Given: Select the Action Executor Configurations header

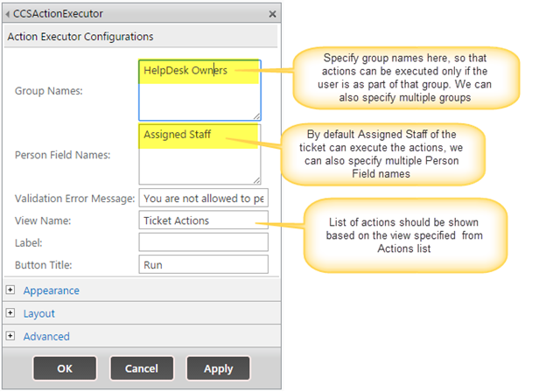Looking at the screenshot, I should tap(80, 37).
